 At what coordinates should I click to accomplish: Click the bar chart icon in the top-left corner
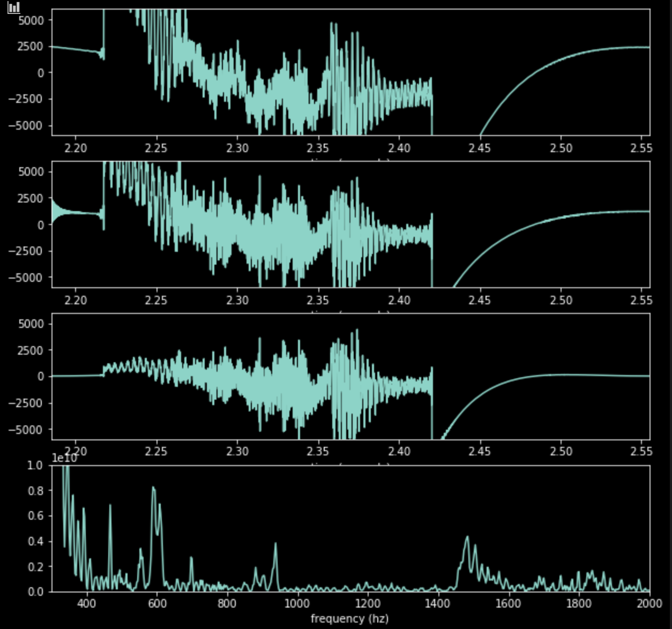point(14,8)
